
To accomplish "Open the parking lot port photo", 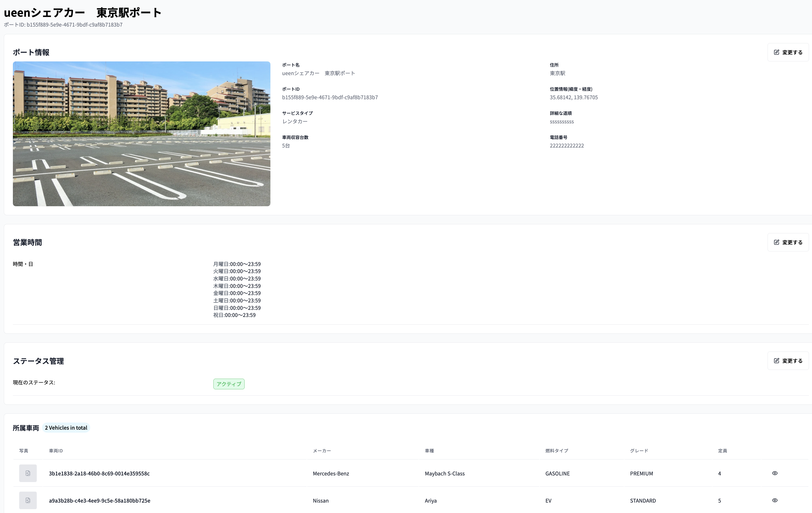I will click(x=141, y=134).
